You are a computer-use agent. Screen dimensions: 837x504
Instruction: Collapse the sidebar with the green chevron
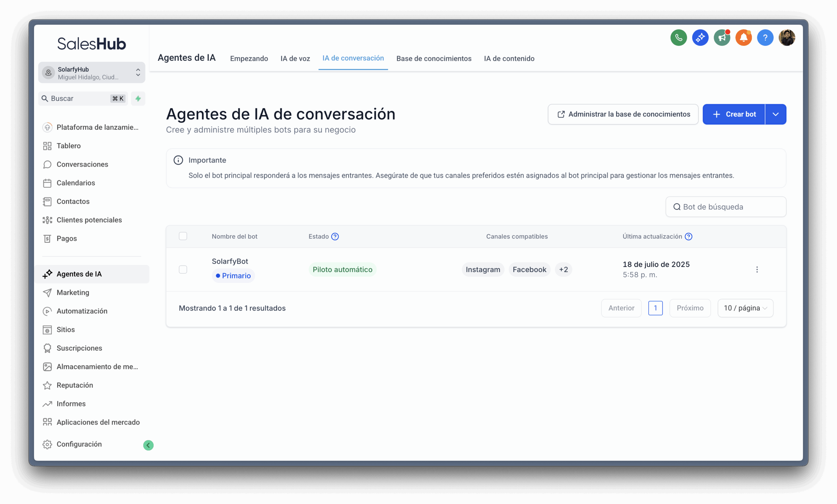tap(148, 445)
